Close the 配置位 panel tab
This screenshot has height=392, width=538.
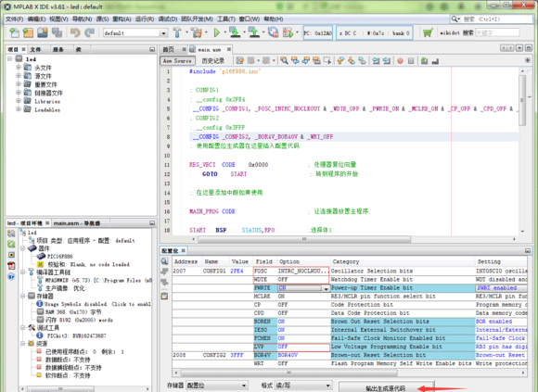click(x=184, y=250)
